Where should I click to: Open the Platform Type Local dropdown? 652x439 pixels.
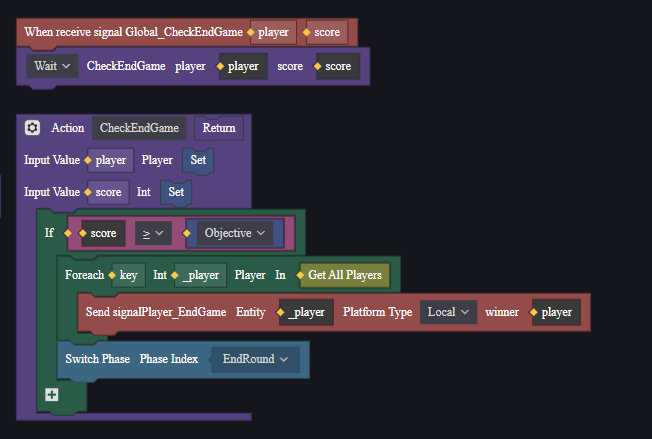pos(448,312)
